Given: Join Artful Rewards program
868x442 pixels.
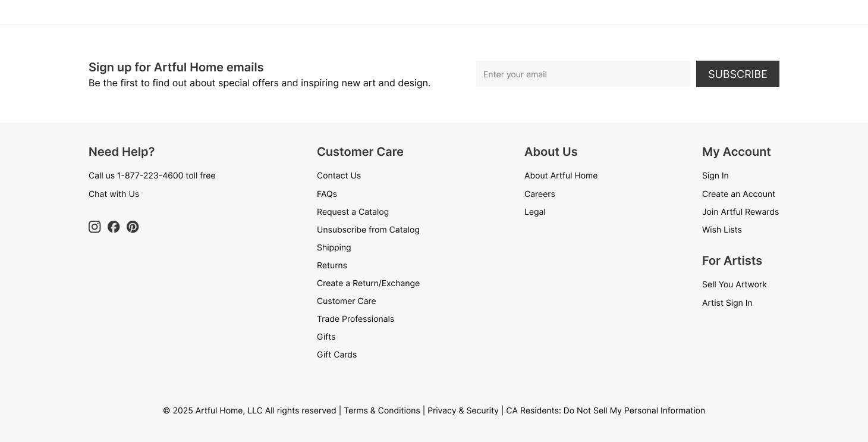Looking at the screenshot, I should tap(740, 212).
